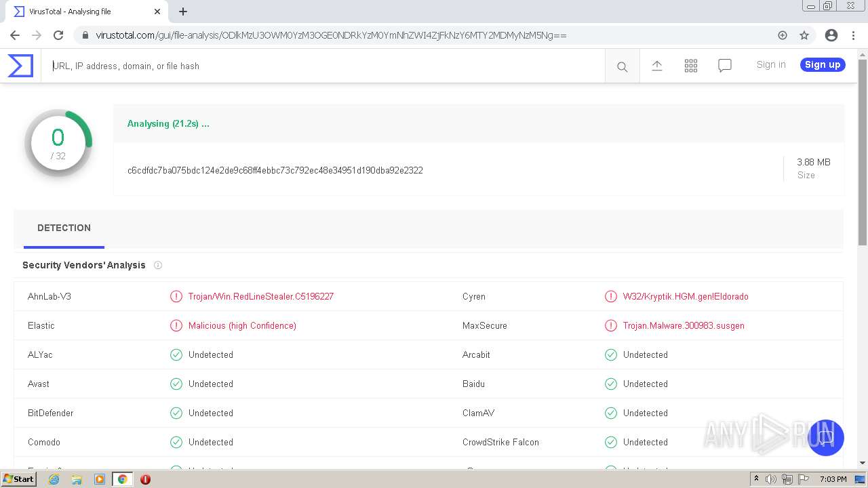Click the volume speaker tray icon

[771, 479]
